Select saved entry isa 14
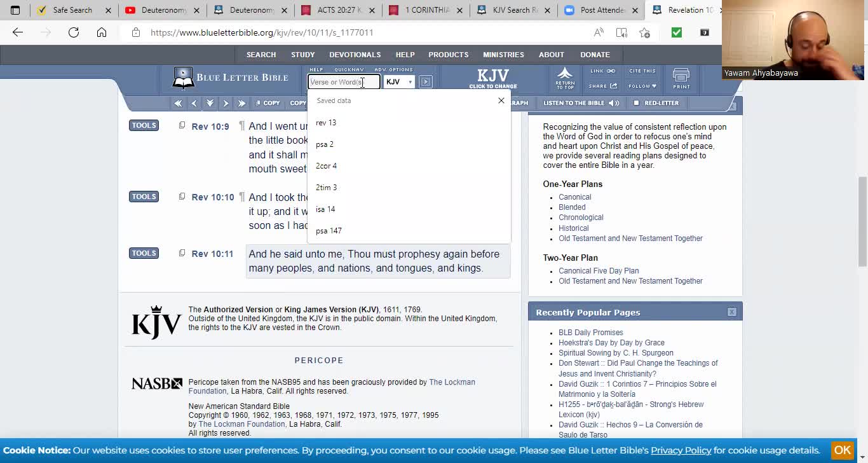 click(x=409, y=209)
